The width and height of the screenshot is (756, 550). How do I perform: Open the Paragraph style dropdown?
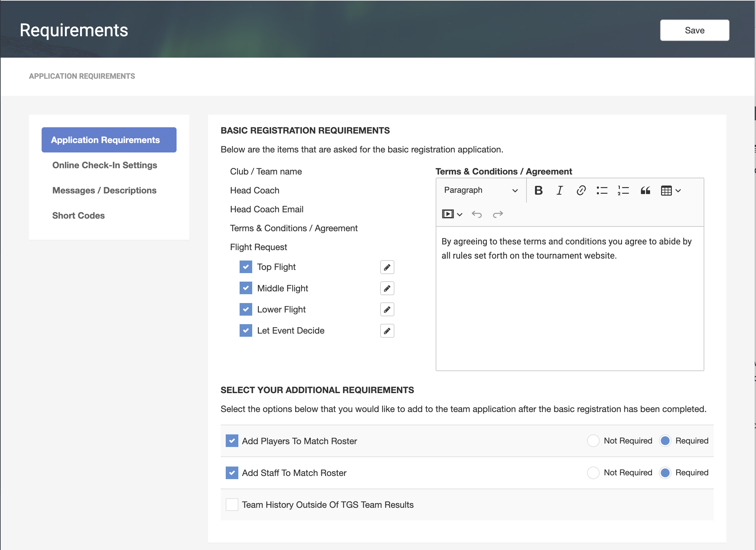coord(481,190)
